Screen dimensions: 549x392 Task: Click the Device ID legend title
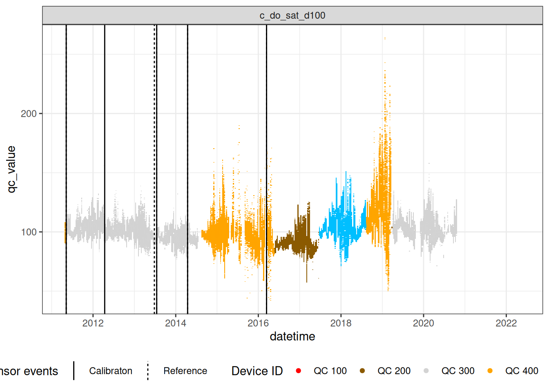coord(257,371)
